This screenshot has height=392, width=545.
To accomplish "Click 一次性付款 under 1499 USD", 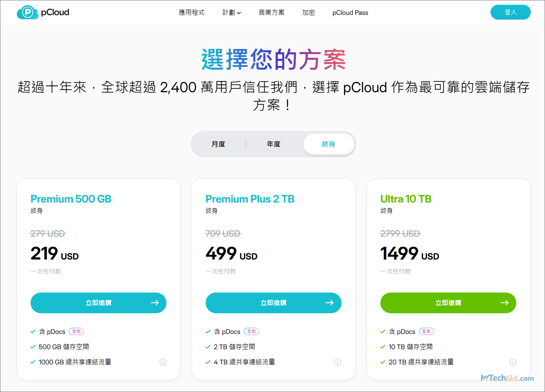I will (x=396, y=271).
